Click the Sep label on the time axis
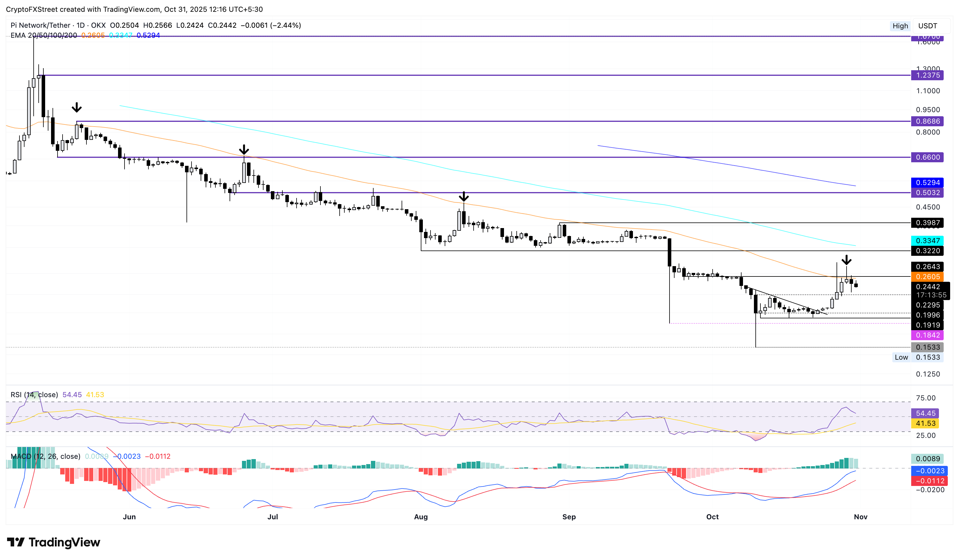Image resolution: width=959 pixels, height=560 pixels. pyautogui.click(x=569, y=517)
